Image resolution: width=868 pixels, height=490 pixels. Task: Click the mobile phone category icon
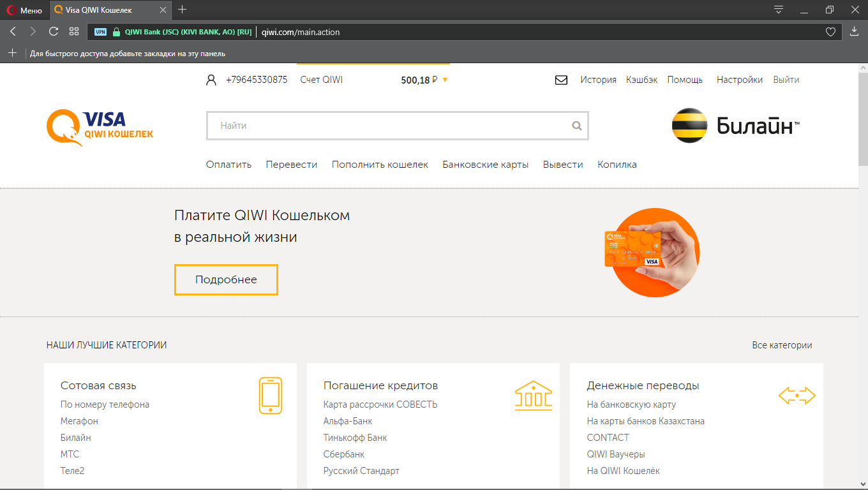click(x=271, y=396)
